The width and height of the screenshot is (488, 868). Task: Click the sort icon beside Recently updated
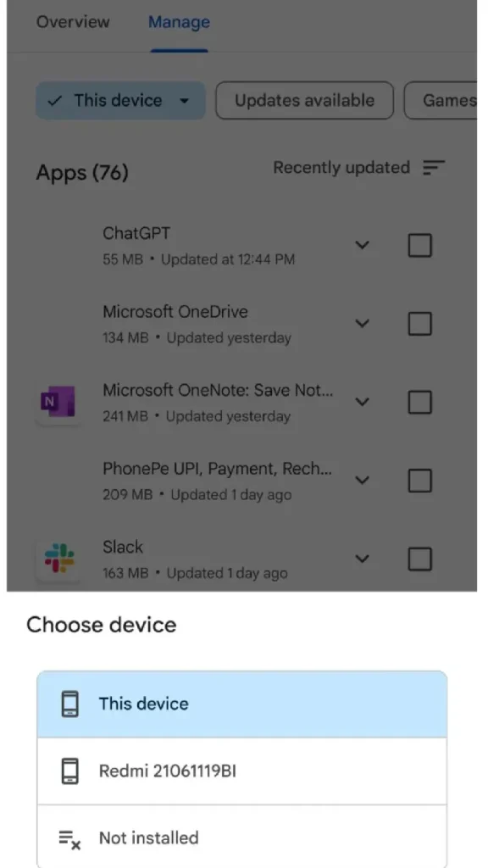433,167
